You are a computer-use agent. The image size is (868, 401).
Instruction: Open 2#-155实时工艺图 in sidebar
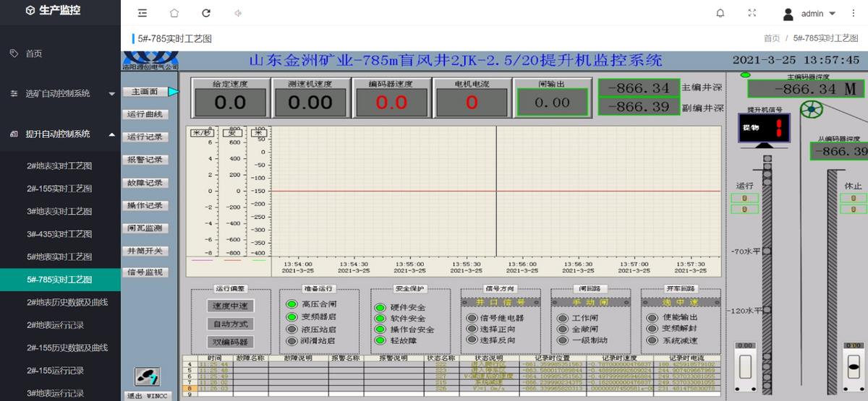(60, 189)
